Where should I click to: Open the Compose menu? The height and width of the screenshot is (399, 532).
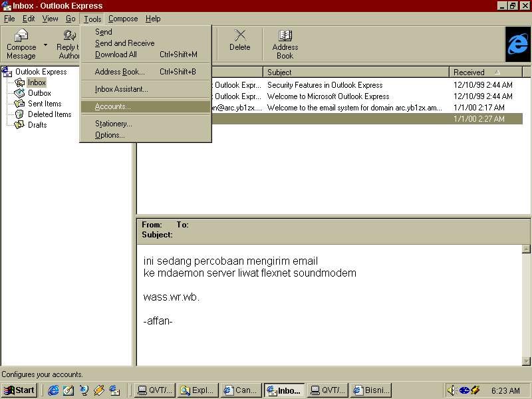coord(123,19)
